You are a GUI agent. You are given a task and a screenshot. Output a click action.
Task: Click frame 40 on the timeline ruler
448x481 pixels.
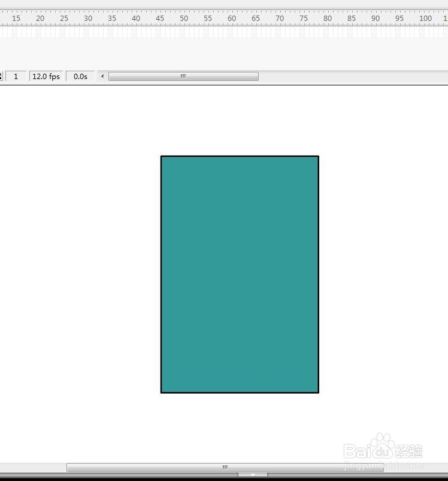[136, 19]
